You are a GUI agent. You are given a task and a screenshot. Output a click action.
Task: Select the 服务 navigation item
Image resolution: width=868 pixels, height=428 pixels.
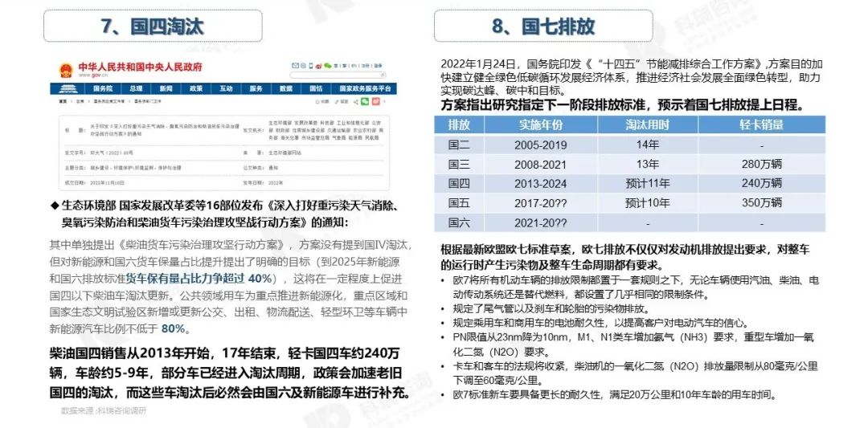(256, 89)
